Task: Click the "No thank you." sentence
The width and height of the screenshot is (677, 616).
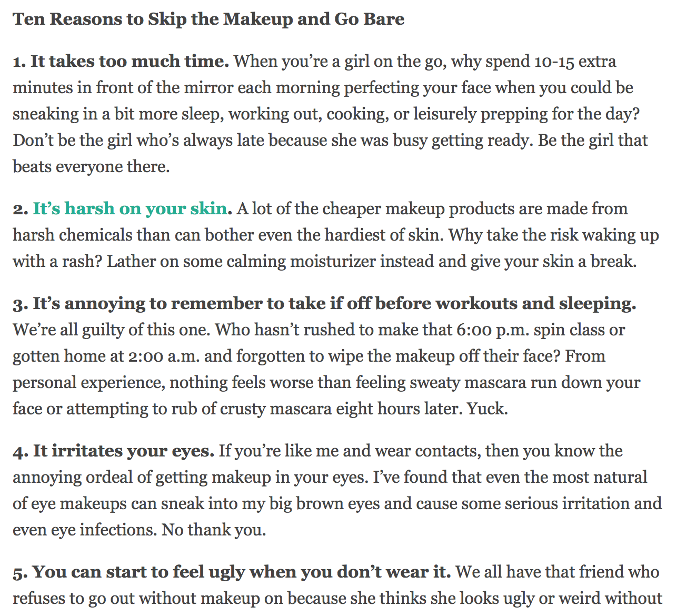Action: tap(214, 530)
